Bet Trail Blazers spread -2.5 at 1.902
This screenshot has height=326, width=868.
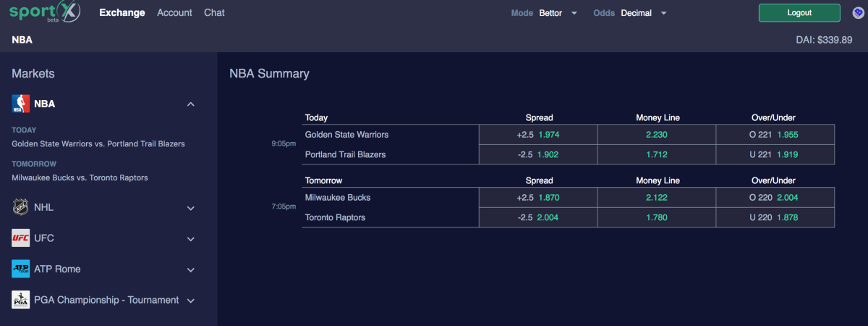538,154
